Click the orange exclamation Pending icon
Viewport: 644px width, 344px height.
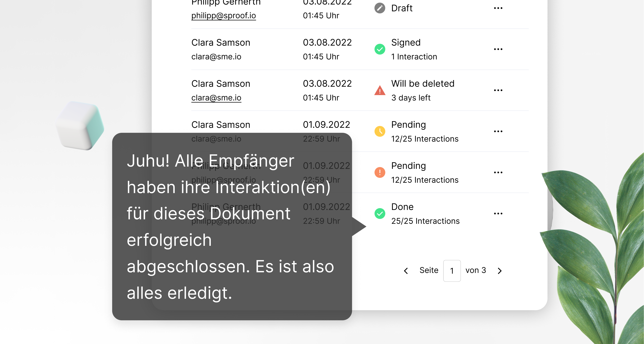[x=379, y=172]
